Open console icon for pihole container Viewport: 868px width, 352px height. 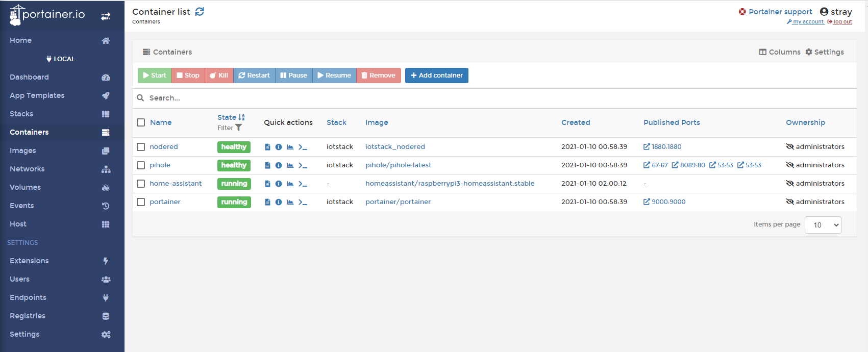pos(303,165)
